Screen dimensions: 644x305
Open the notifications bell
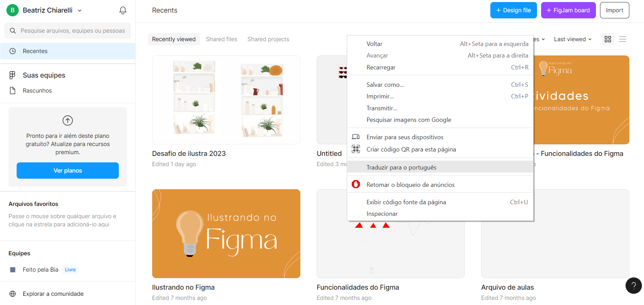(123, 10)
